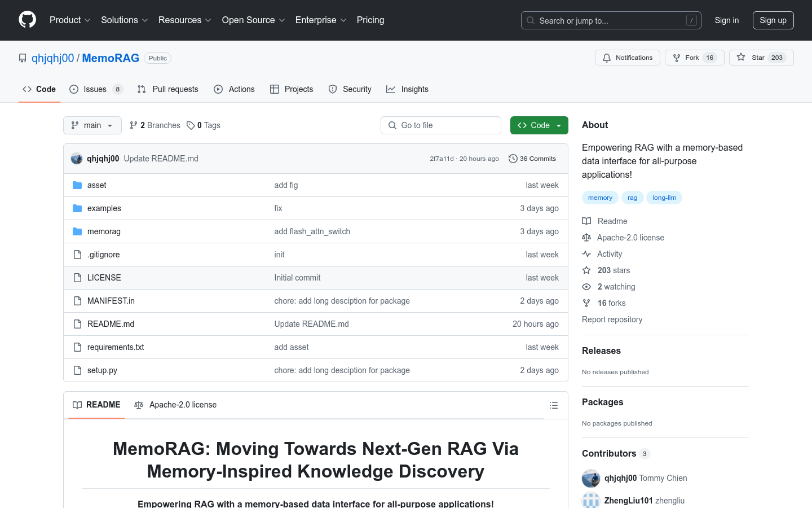Select the README tab in file panel

coord(96,405)
